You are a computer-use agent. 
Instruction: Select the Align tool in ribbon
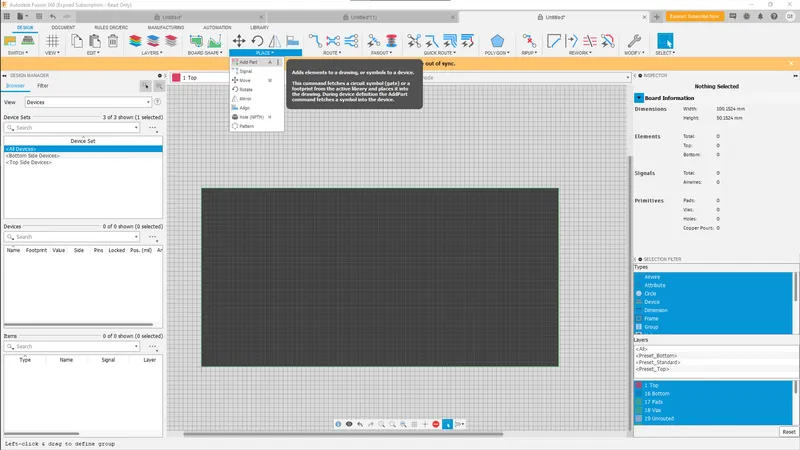292,41
